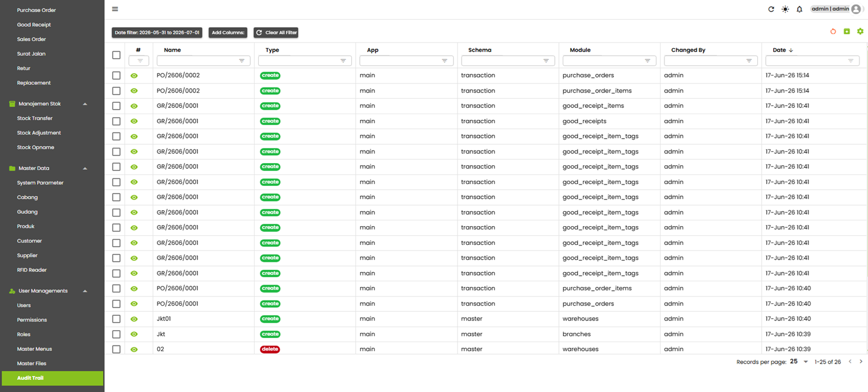Click the orange reload table icon
Viewport: 868px width, 392px height.
pyautogui.click(x=833, y=31)
